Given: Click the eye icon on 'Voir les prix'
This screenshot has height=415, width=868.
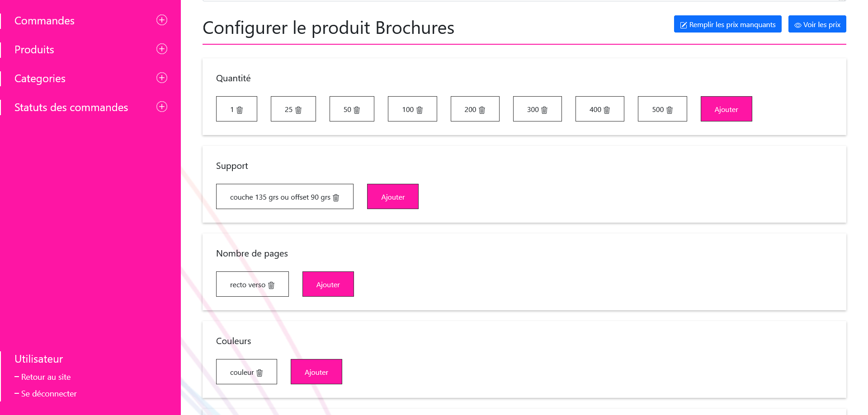Looking at the screenshot, I should coord(797,24).
